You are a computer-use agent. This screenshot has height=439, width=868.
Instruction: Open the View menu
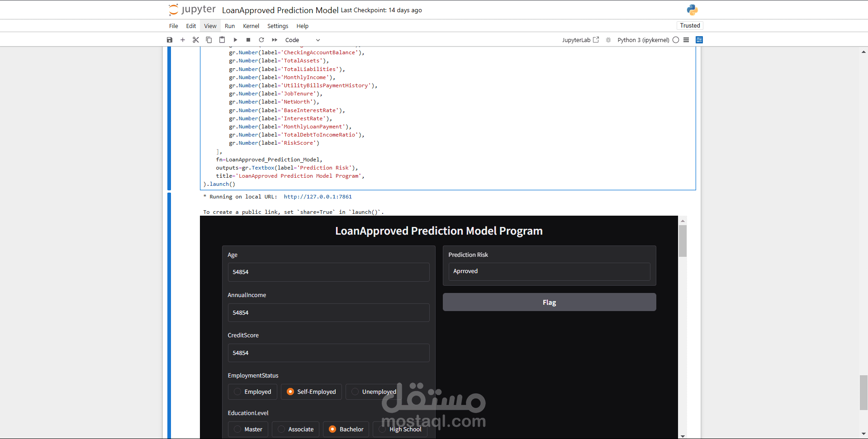210,26
